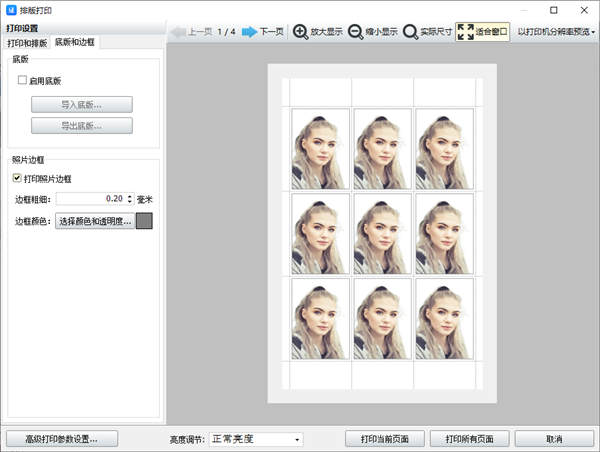Click the gray border color swatch
600x452 pixels.
pos(144,221)
